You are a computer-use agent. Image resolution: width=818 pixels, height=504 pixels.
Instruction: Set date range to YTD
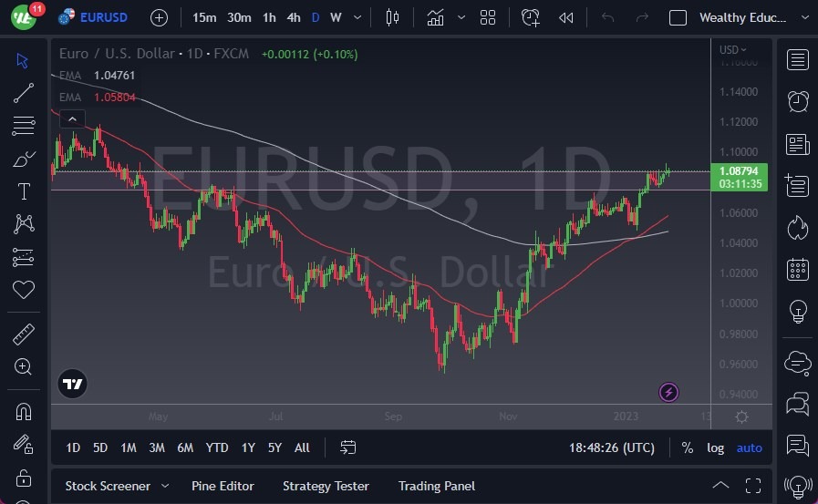216,447
